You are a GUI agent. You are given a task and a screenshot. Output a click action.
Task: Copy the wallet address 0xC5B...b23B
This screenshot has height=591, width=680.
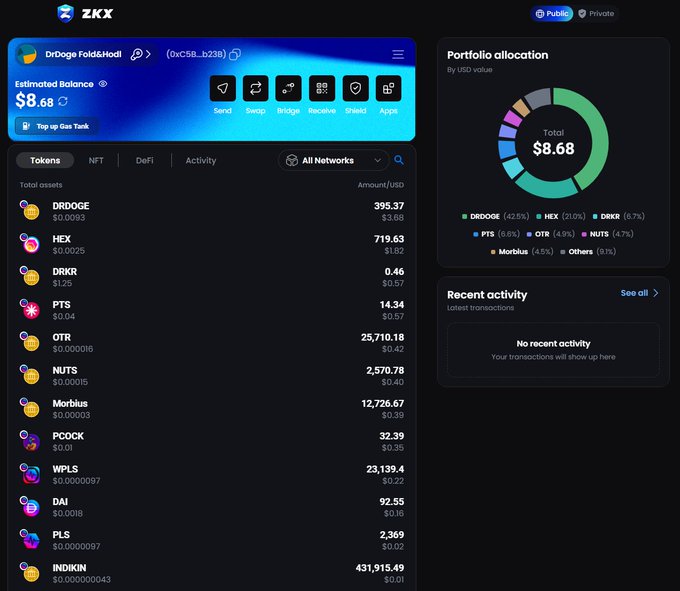[235, 54]
